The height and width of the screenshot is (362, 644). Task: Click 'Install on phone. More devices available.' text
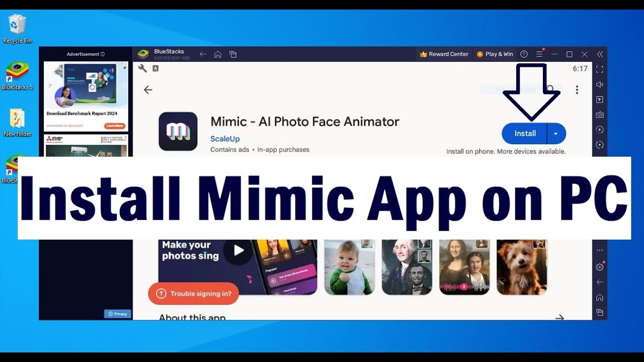(506, 151)
